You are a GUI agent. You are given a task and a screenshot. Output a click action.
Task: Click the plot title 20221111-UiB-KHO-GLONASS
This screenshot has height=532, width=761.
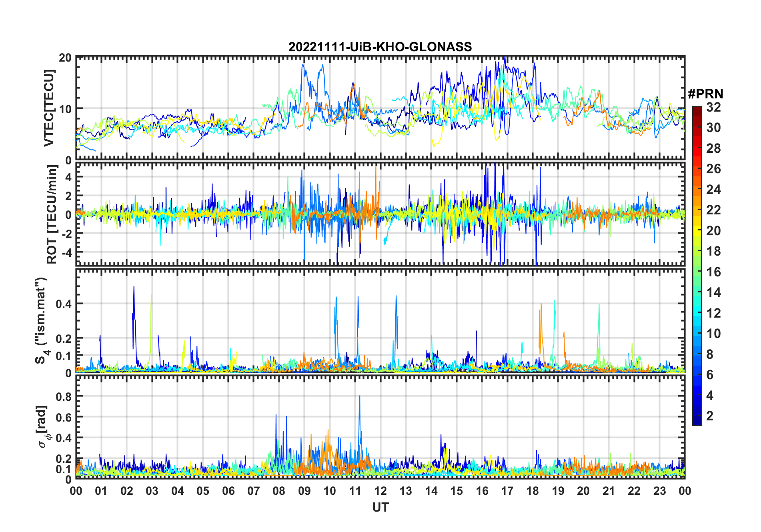(380, 47)
